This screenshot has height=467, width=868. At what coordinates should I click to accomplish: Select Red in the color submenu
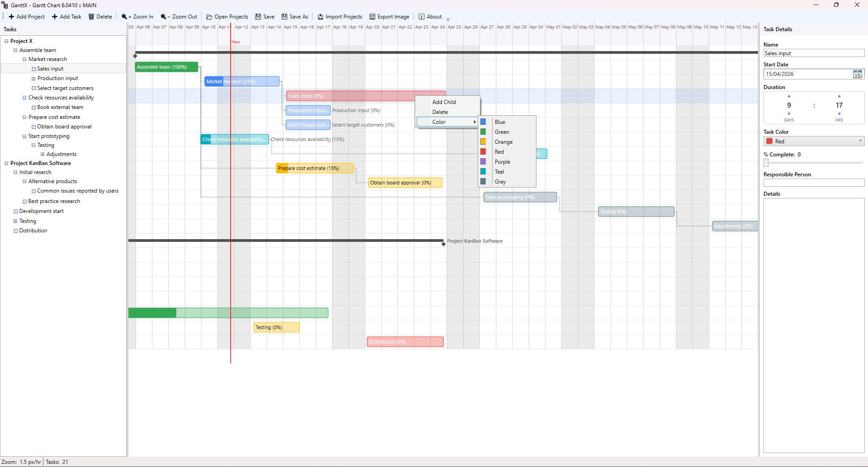pos(507,152)
